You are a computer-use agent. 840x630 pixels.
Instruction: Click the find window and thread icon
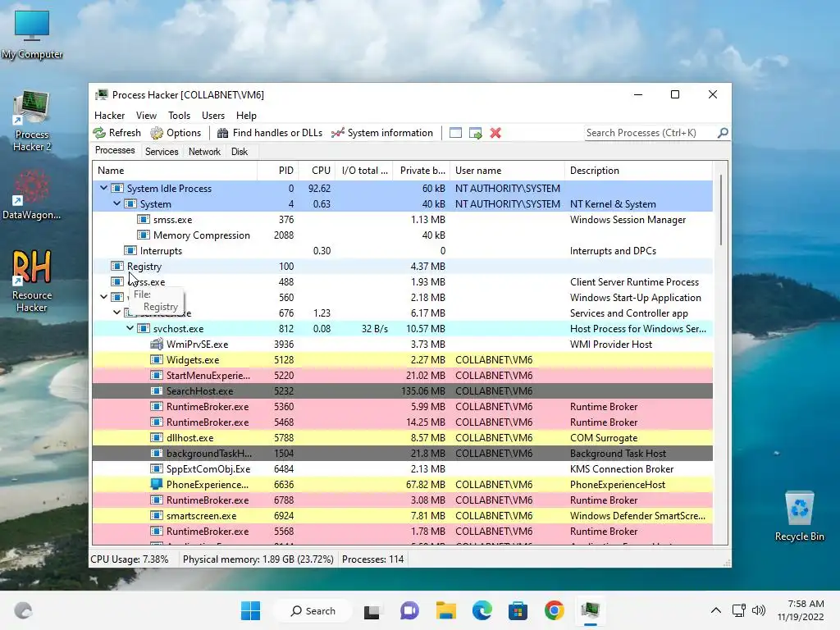coord(475,133)
